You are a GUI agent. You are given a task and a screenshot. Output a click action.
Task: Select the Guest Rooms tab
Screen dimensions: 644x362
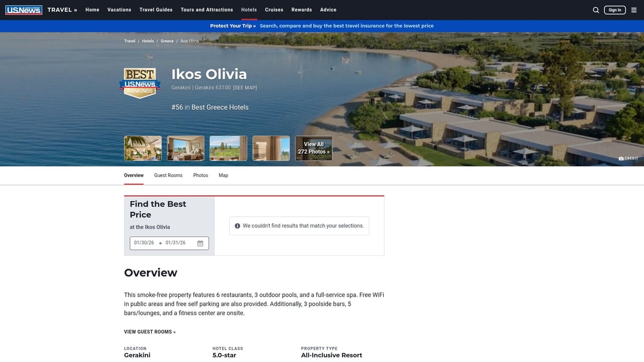(x=168, y=175)
